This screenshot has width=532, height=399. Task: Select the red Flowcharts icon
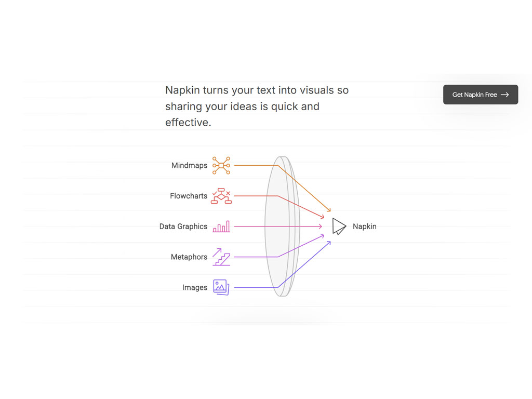pyautogui.click(x=221, y=196)
